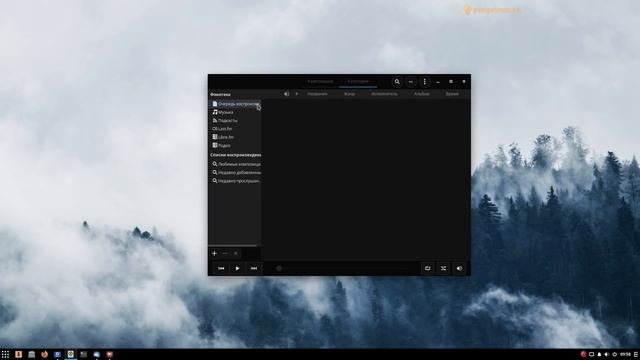Select Libre.fm source in sidebar

(235, 137)
